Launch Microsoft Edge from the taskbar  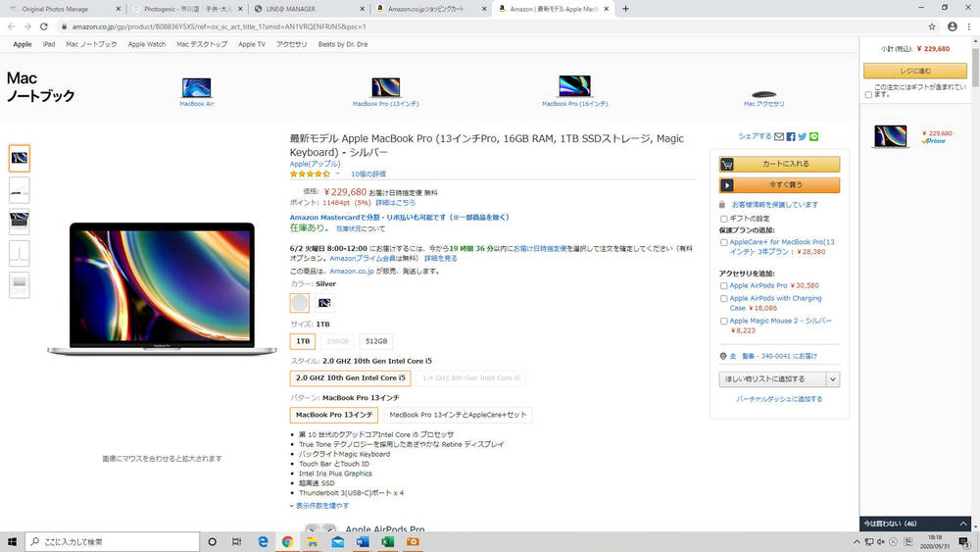pos(263,541)
